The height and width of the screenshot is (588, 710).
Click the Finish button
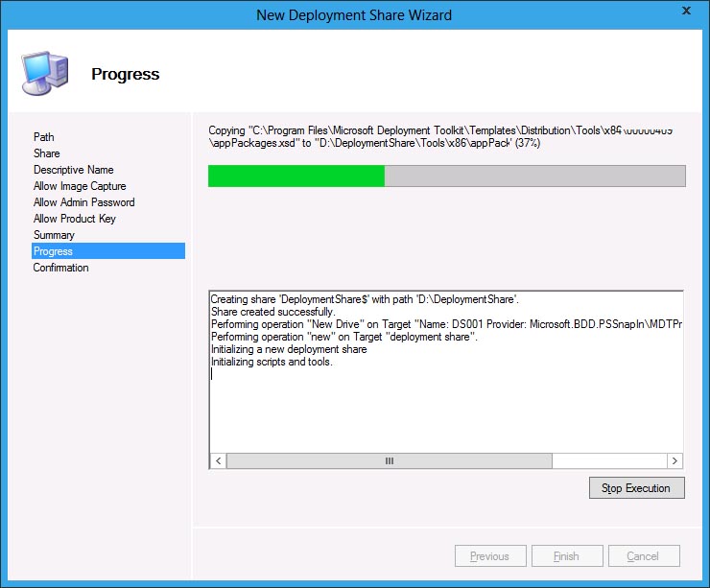pos(566,556)
